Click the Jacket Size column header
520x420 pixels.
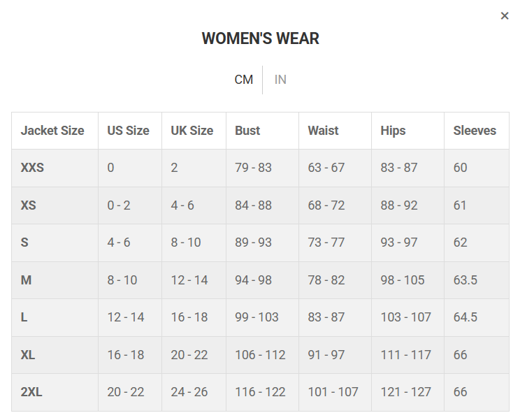point(52,131)
